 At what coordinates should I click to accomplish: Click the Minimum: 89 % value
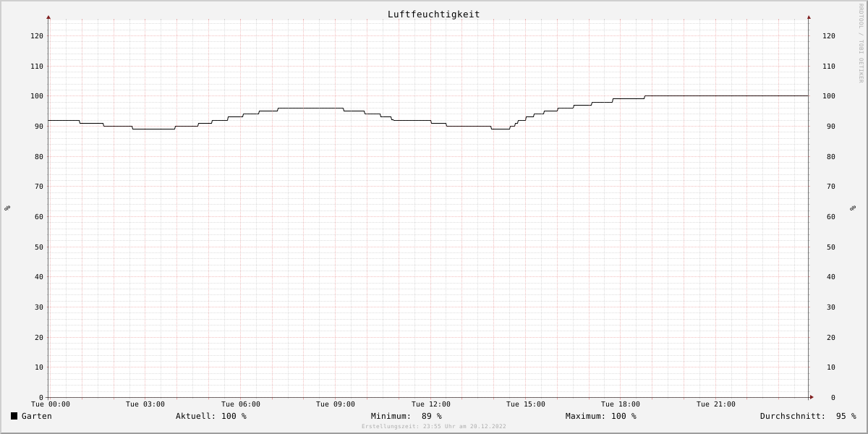[407, 416]
